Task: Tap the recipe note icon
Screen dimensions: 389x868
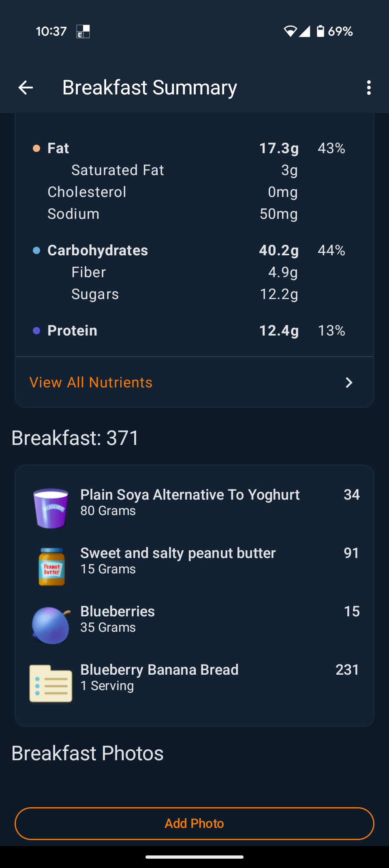Action: click(51, 683)
